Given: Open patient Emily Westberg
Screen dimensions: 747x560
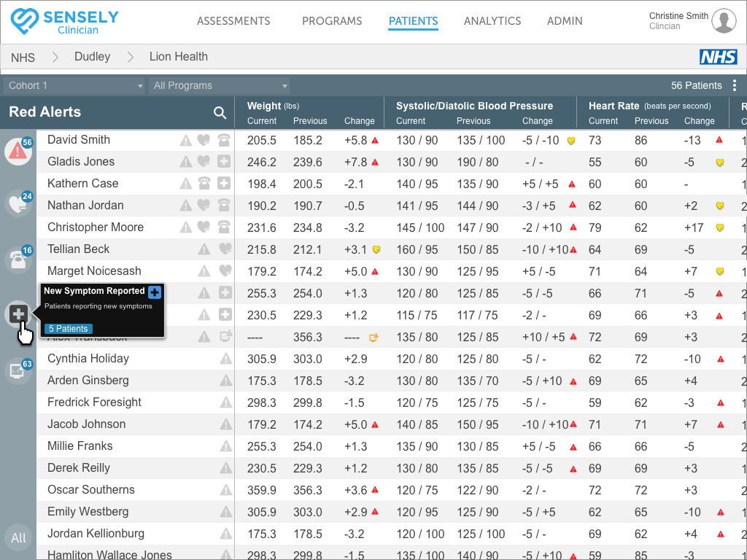Looking at the screenshot, I should click(x=88, y=512).
